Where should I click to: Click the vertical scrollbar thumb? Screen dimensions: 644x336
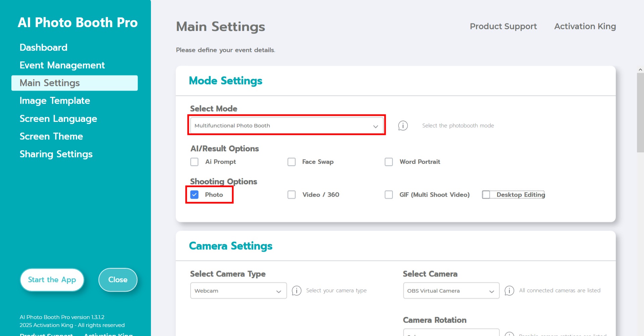pyautogui.click(x=640, y=112)
